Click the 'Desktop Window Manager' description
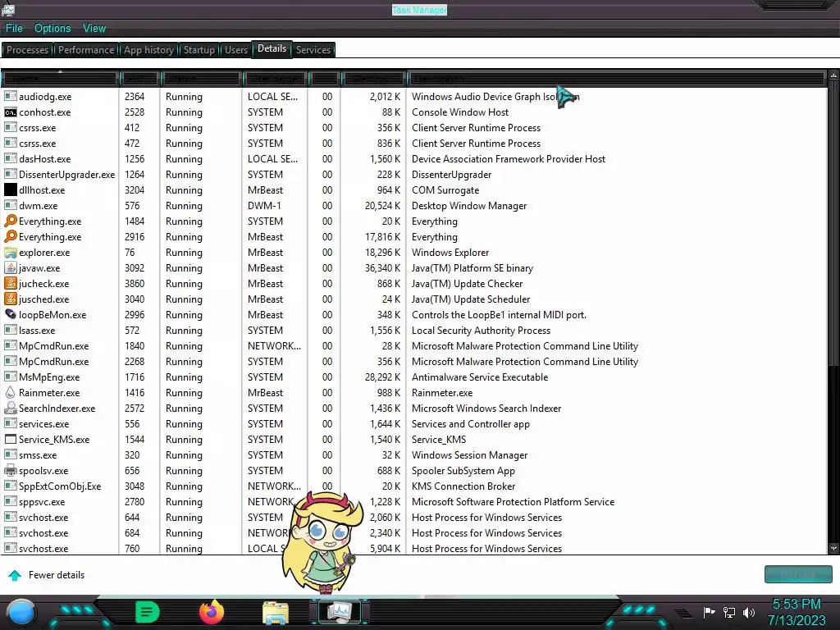The width and height of the screenshot is (840, 630). pos(469,206)
